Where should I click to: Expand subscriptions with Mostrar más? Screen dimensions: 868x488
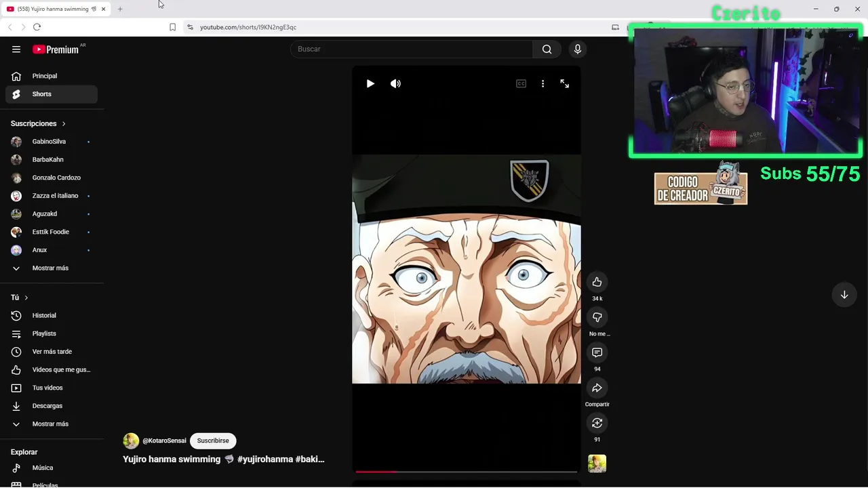pyautogui.click(x=52, y=268)
